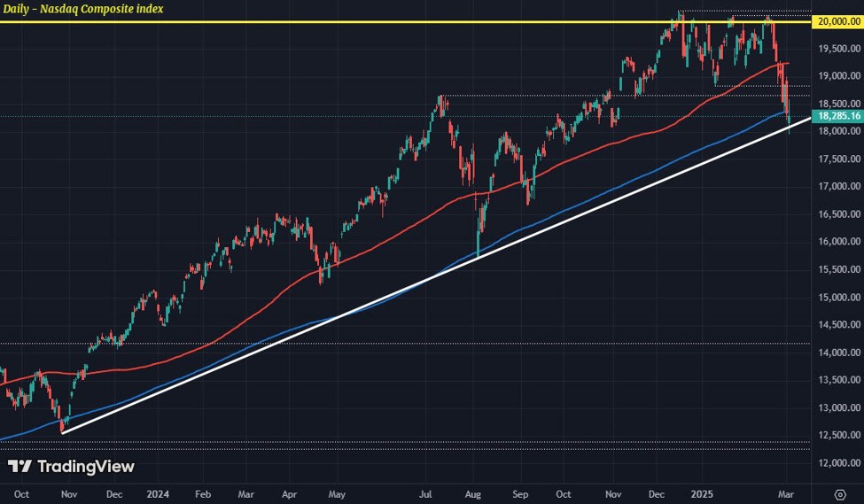Image resolution: width=864 pixels, height=504 pixels.
Task: Select the 17,000.00 price scale label
Action: coord(837,187)
